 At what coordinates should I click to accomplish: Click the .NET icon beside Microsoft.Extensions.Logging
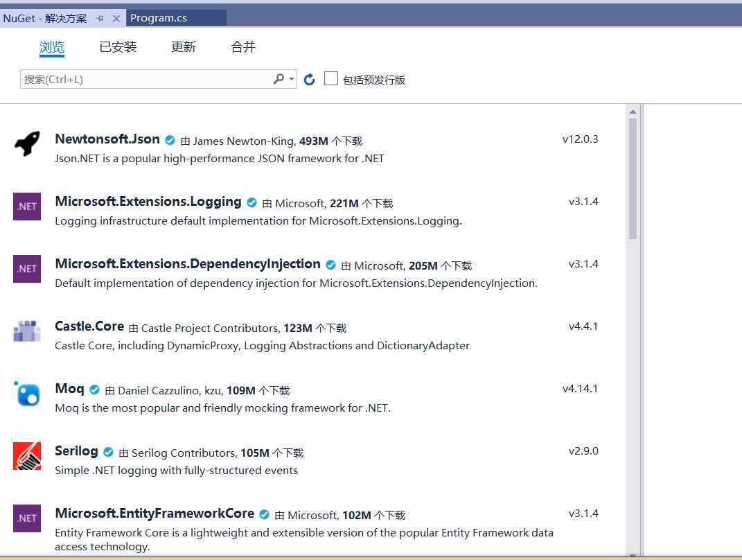(27, 207)
